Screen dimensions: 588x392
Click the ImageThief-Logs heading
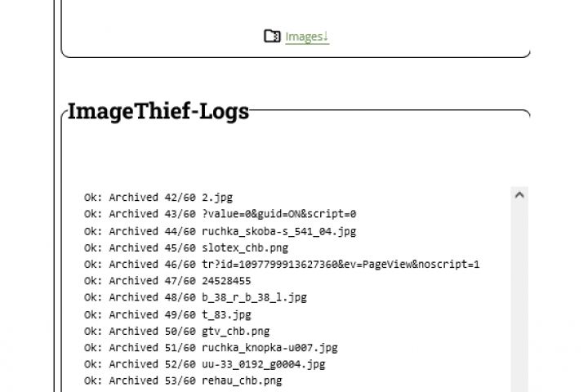158,111
